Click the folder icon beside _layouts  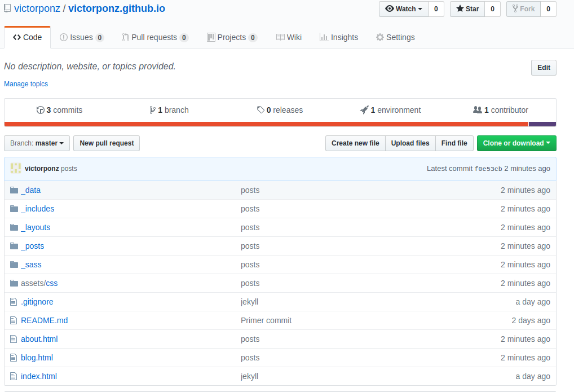(x=14, y=227)
